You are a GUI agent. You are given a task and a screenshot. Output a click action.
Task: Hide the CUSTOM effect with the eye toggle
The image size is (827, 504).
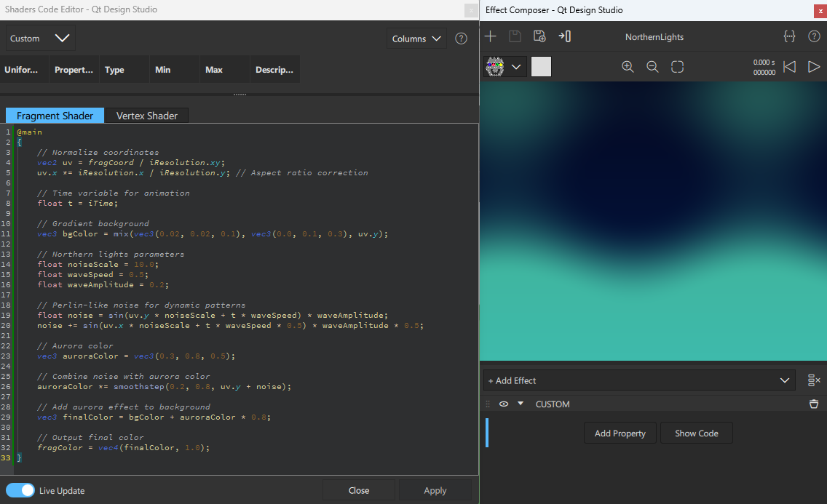(503, 404)
